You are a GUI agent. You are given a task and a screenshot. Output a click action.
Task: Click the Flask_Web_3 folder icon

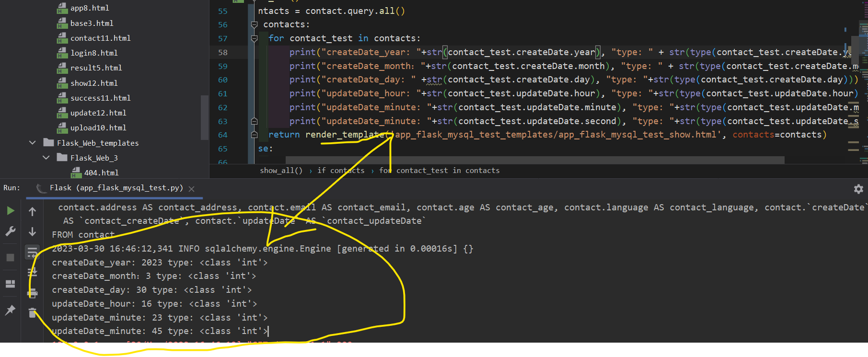tap(62, 157)
